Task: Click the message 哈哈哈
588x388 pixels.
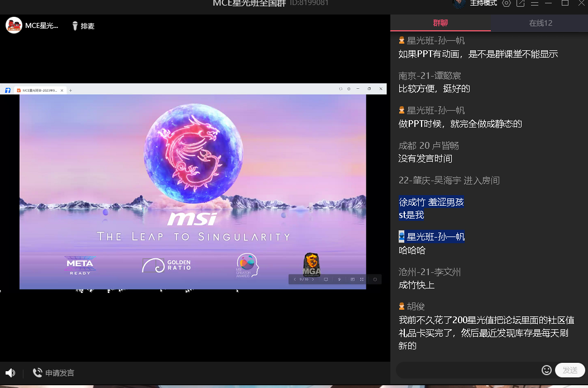Action: coord(412,250)
